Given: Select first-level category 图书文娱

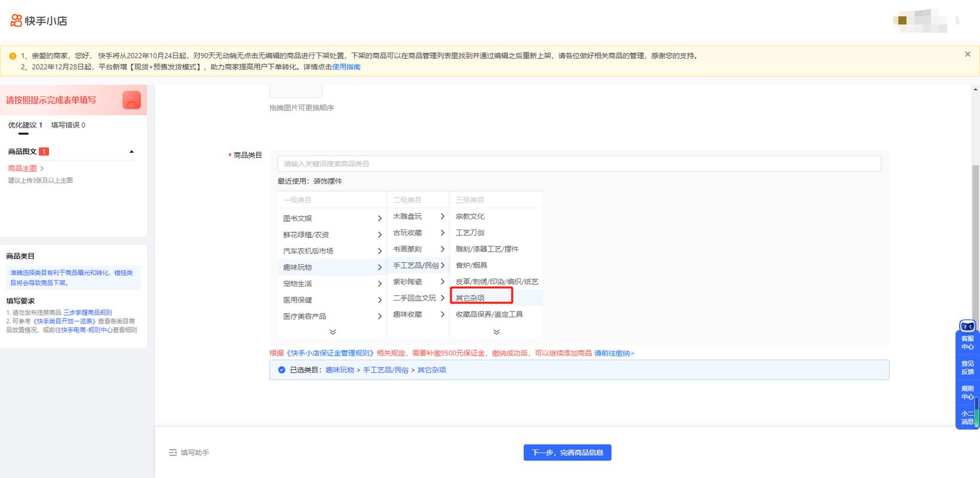Looking at the screenshot, I should tap(298, 219).
